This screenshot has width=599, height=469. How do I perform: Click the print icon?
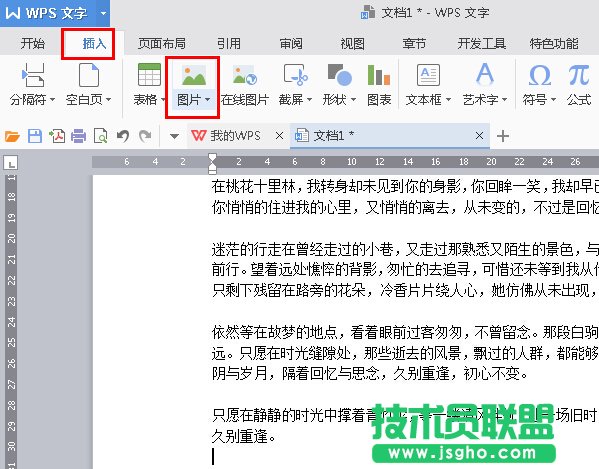coord(78,136)
